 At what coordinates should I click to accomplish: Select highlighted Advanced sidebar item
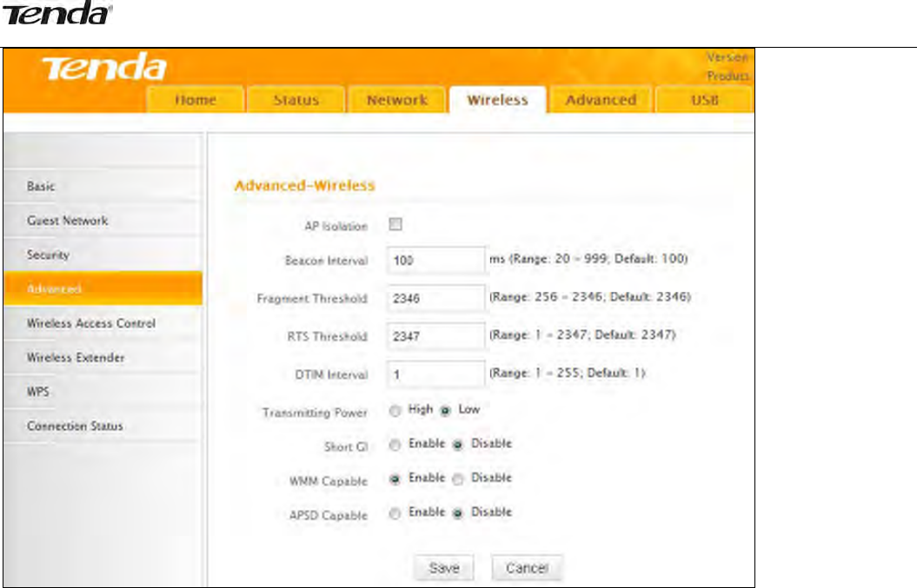(103, 288)
